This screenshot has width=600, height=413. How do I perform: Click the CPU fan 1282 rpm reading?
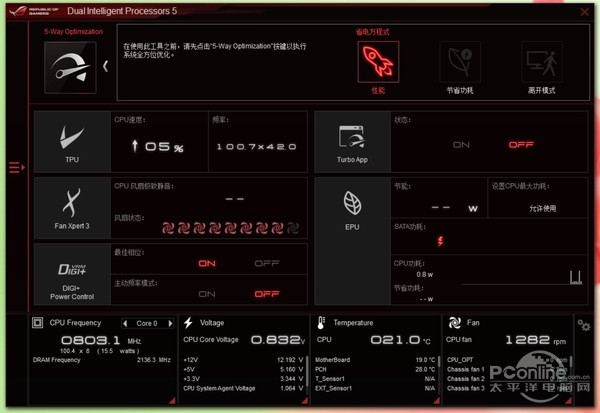(x=536, y=340)
